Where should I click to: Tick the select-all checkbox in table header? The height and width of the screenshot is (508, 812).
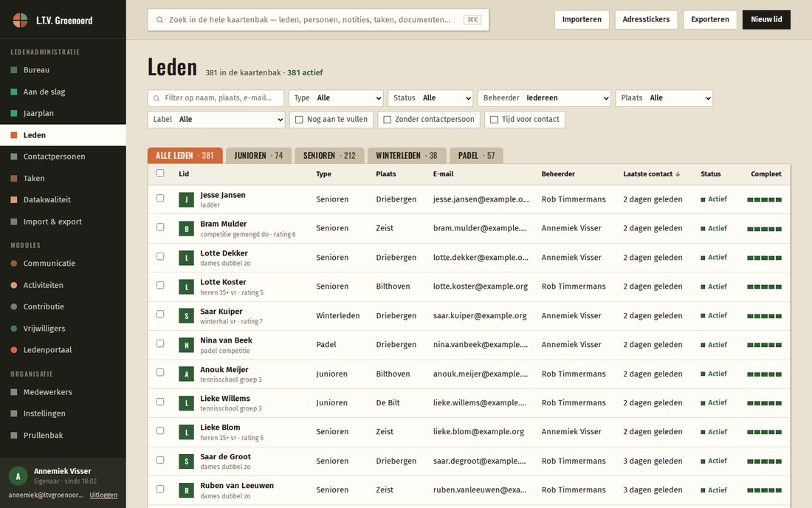click(160, 174)
